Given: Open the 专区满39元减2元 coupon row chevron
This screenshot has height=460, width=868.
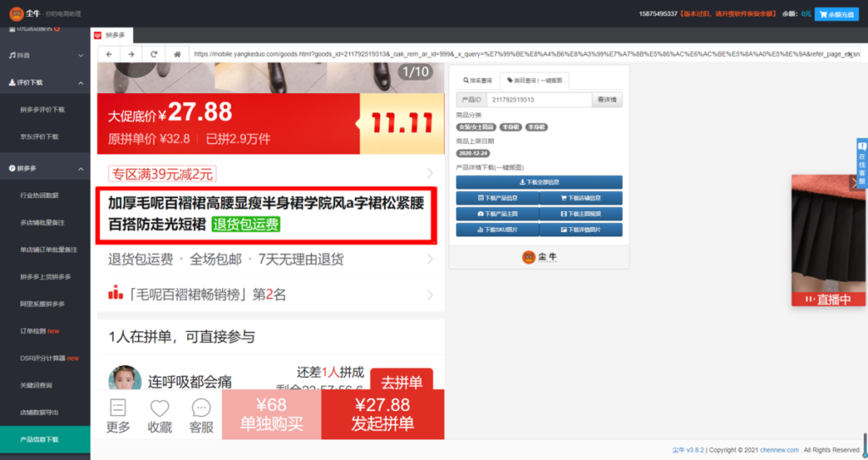Looking at the screenshot, I should point(430,174).
